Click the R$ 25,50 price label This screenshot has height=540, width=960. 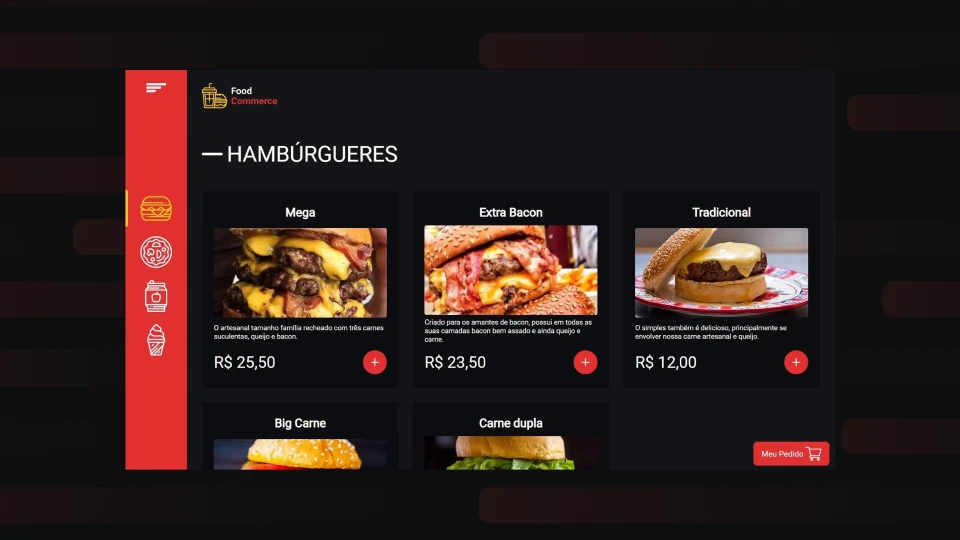(x=244, y=362)
